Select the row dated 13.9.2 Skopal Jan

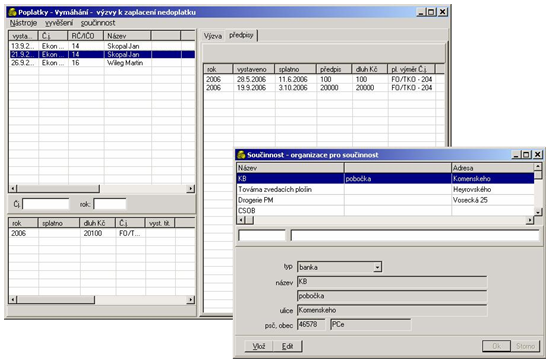(102, 46)
